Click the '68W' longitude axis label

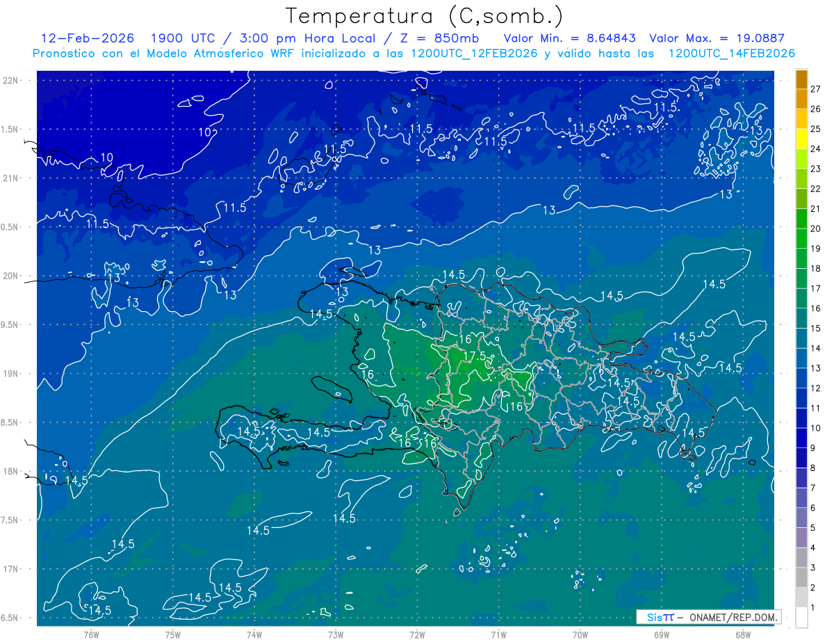tap(743, 635)
